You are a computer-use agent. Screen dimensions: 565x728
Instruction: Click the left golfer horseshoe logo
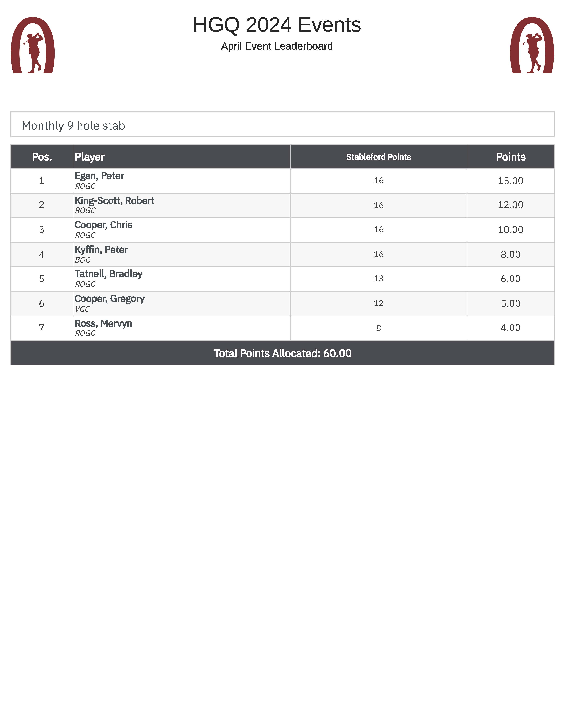(x=33, y=45)
